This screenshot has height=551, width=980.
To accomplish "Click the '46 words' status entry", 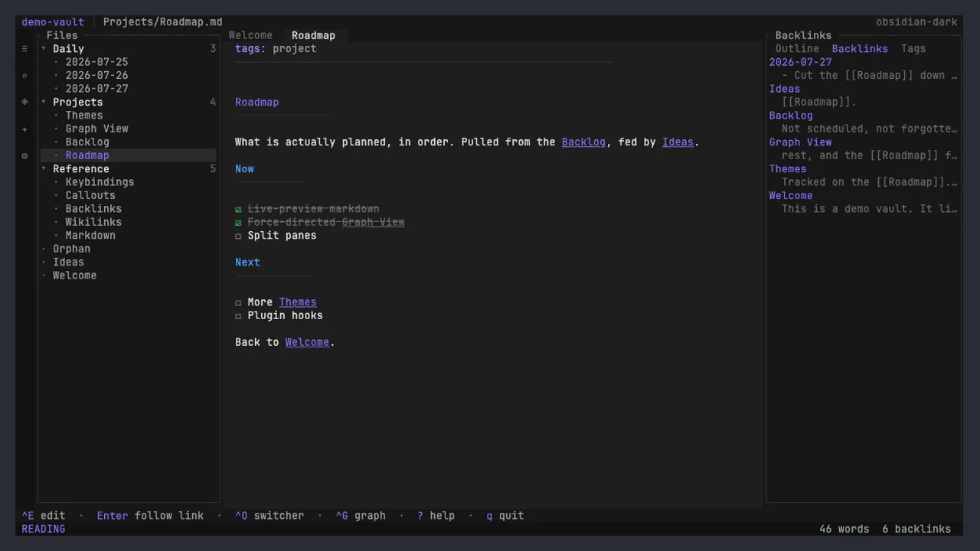I will tap(844, 529).
